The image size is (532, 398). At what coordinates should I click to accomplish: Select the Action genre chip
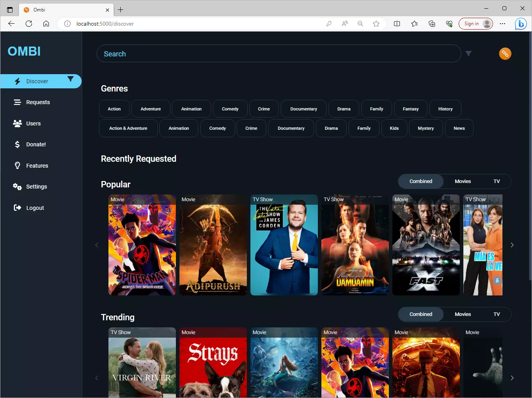(x=114, y=109)
